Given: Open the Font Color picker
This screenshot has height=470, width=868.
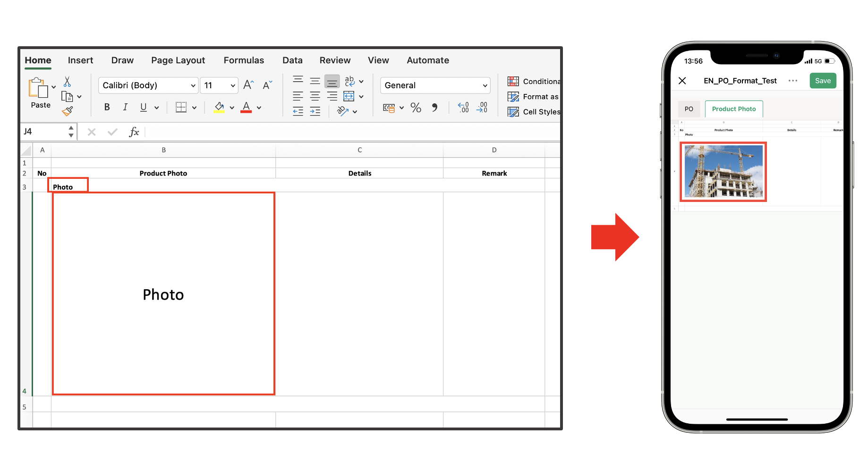Looking at the screenshot, I should pos(246,107).
